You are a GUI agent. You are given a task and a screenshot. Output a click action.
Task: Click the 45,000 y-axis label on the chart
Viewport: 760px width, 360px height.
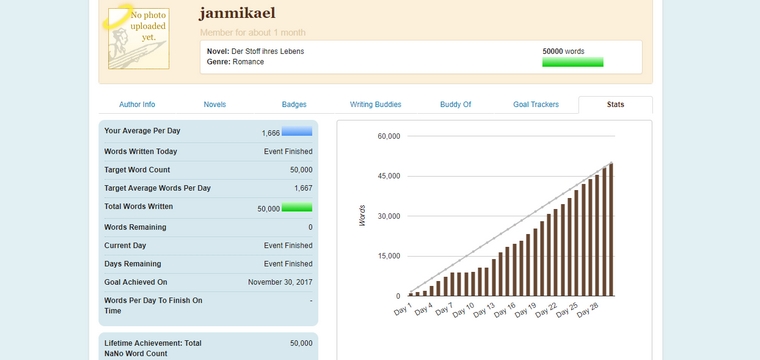[389, 176]
